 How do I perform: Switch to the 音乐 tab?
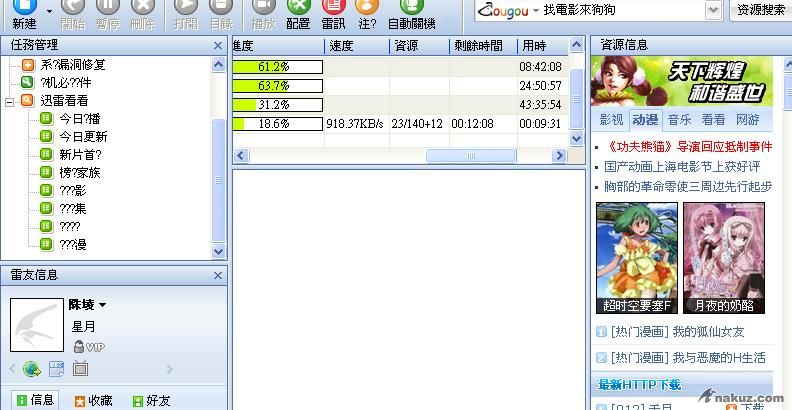[x=679, y=120]
